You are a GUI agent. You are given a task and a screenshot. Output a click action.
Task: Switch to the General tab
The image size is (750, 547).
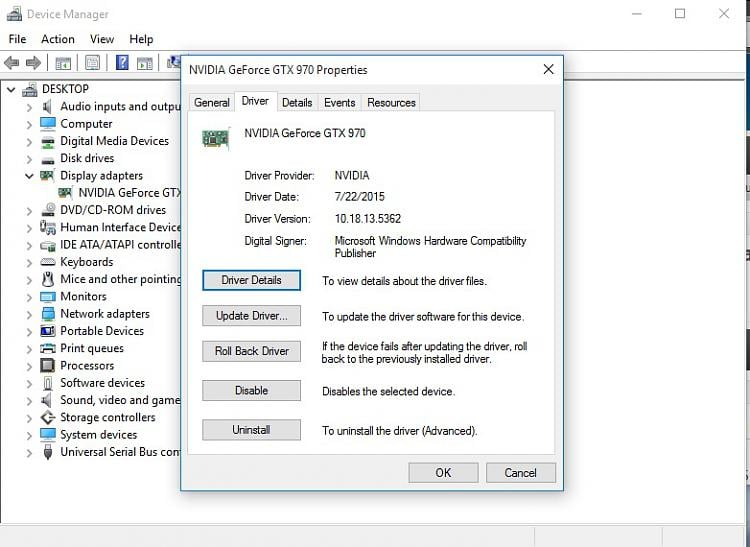click(x=212, y=102)
